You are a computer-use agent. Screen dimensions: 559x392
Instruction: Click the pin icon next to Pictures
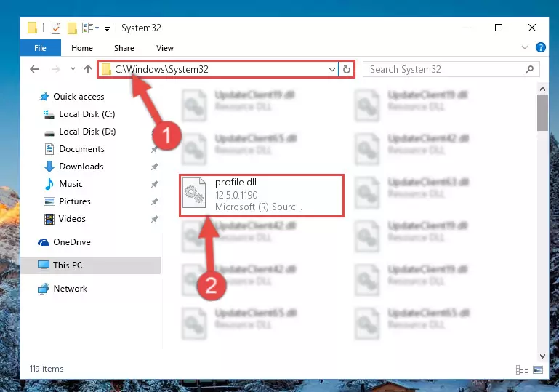[x=154, y=201]
